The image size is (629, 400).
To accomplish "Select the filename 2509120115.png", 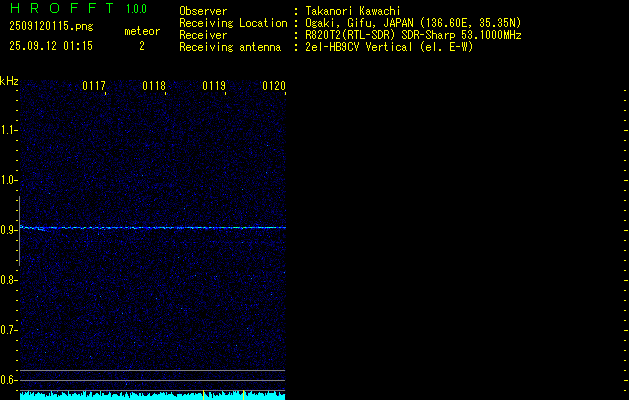I will (x=51, y=27).
